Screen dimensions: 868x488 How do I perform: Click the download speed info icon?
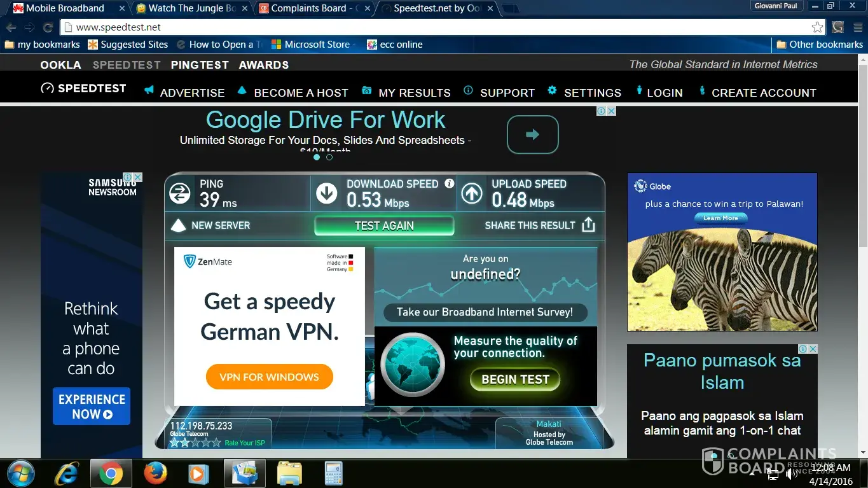[x=450, y=183]
